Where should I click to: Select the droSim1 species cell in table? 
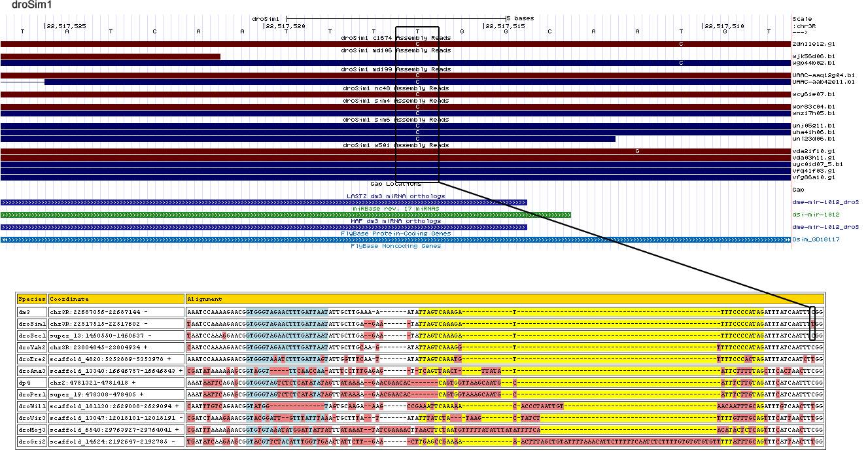pyautogui.click(x=31, y=324)
